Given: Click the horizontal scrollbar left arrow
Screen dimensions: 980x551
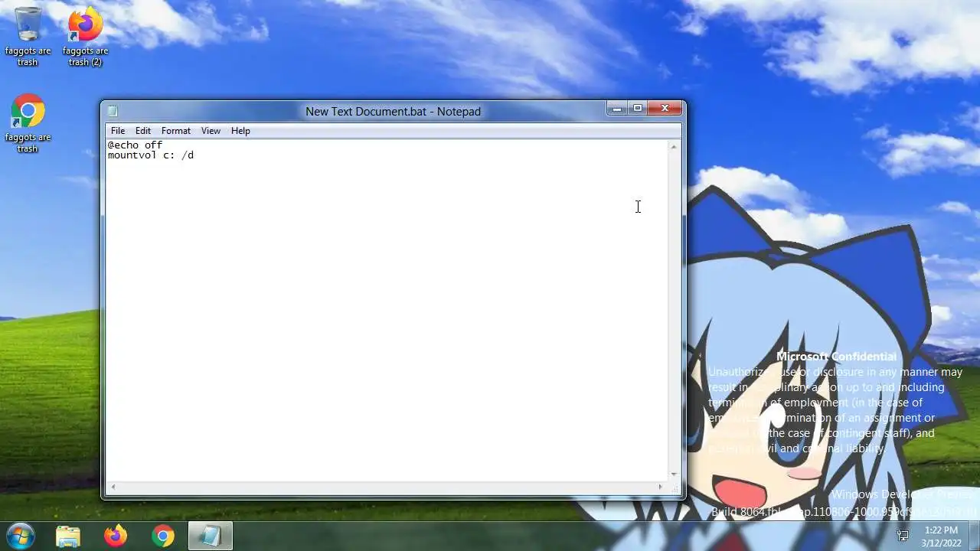Looking at the screenshot, I should [x=113, y=487].
